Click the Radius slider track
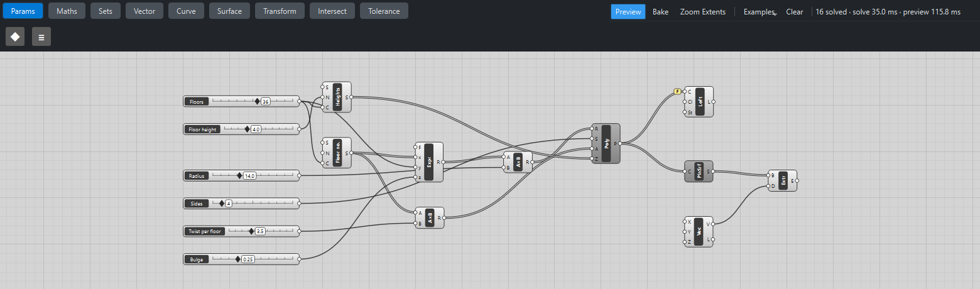The image size is (980, 289). 253,175
